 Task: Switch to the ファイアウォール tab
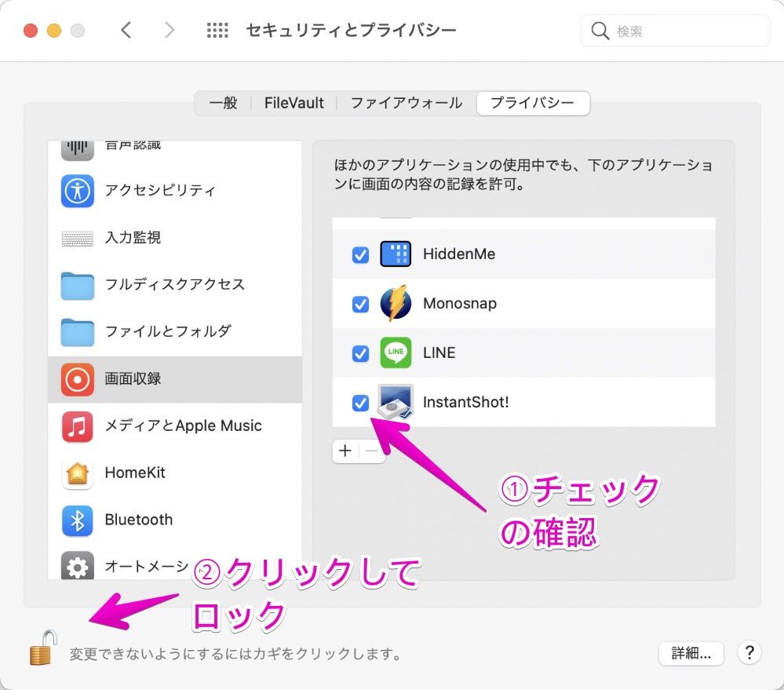coord(407,103)
